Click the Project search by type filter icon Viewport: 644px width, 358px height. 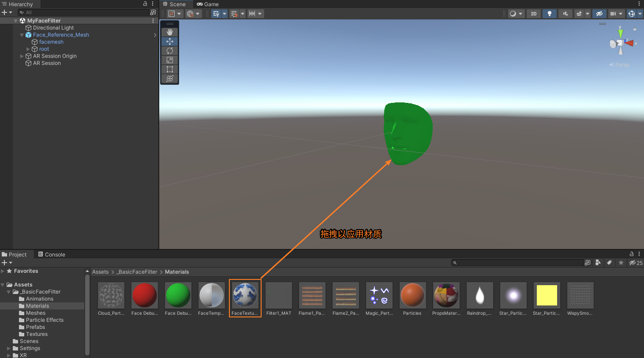point(598,263)
